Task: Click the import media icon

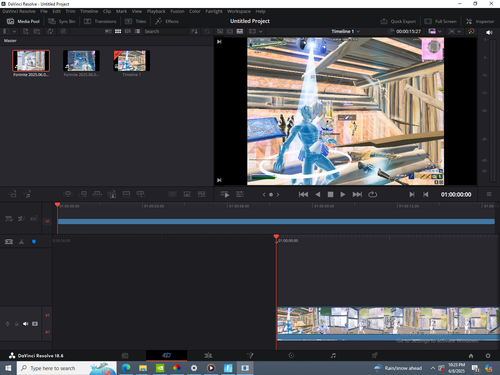Action: pos(26,31)
